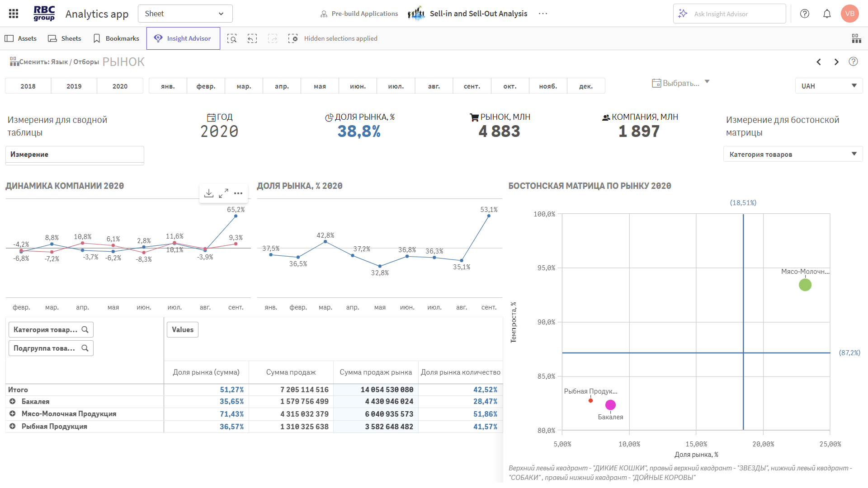Open the help question mark icon
This screenshot has height=488, width=868.
pos(804,14)
